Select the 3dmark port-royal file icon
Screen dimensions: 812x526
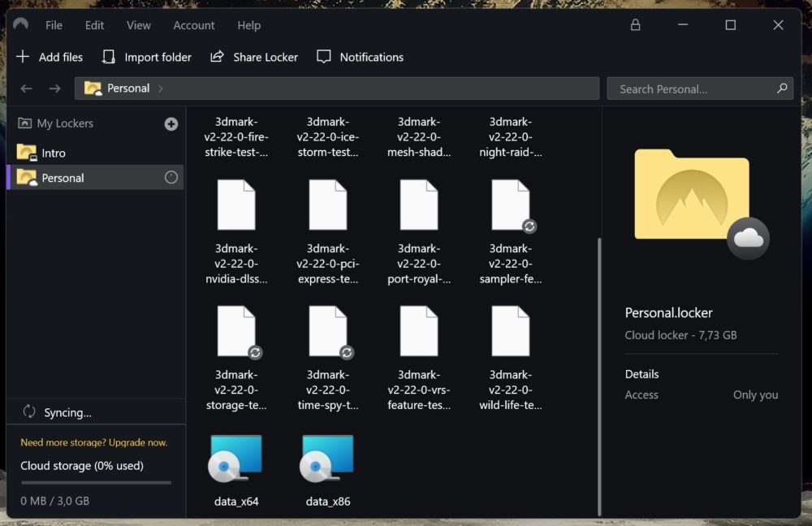pos(419,205)
